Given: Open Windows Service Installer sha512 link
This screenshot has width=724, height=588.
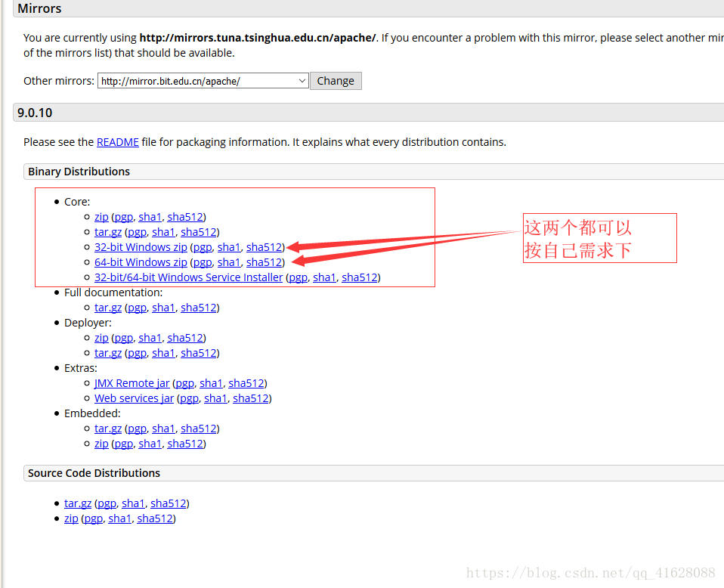Looking at the screenshot, I should (x=360, y=277).
